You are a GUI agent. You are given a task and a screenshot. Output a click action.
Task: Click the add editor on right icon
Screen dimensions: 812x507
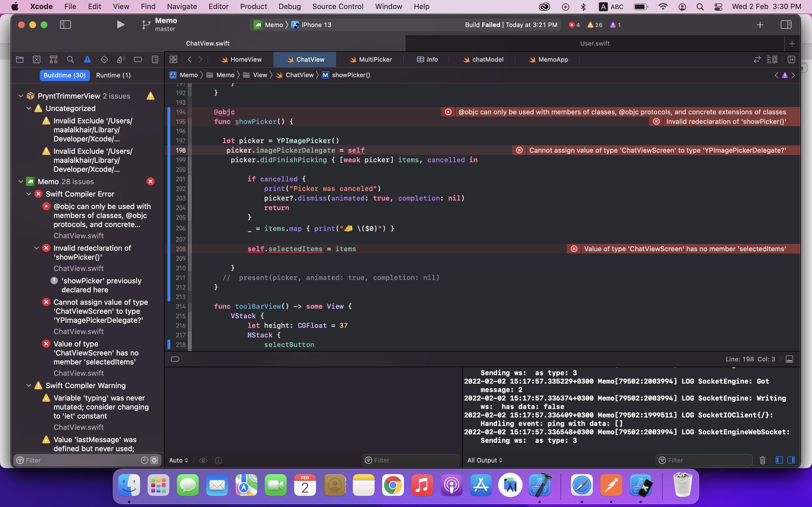[791, 59]
